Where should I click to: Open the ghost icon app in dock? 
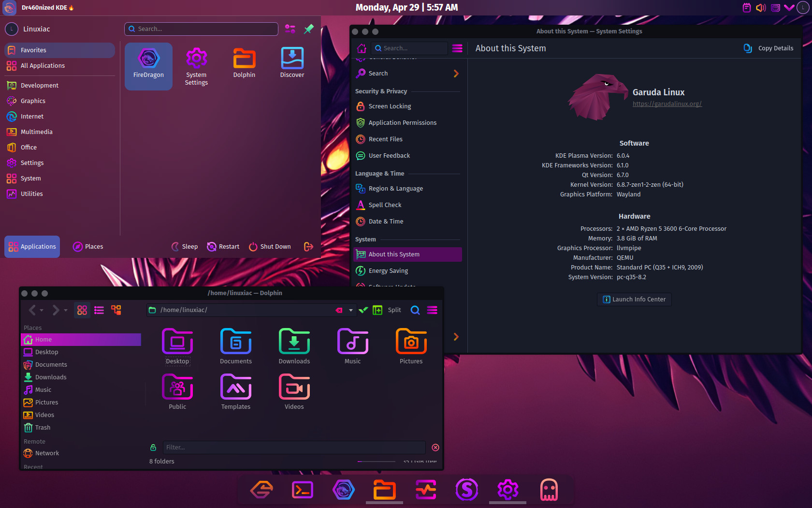(549, 490)
